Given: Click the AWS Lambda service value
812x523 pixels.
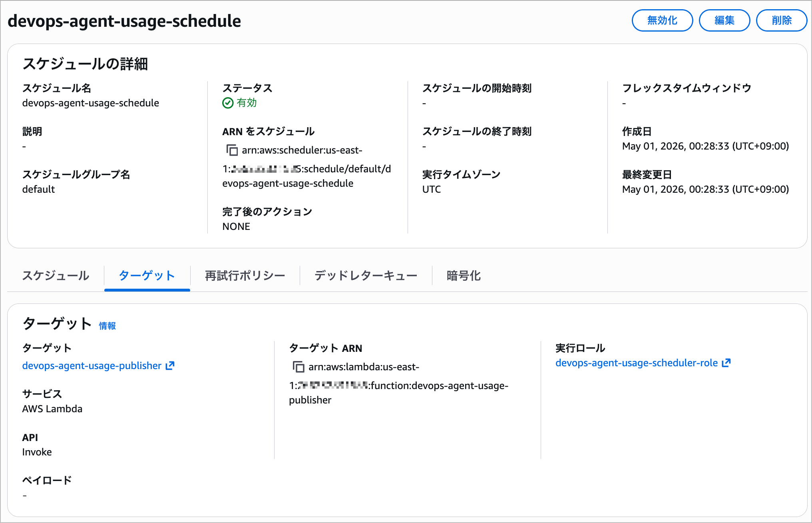Looking at the screenshot, I should (52, 409).
